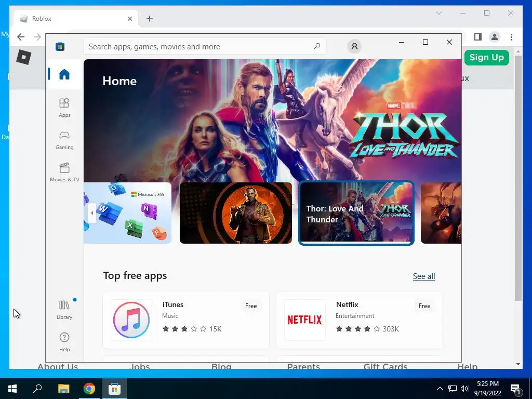
Task: Click the Roblox logo in Chrome page
Action: tap(24, 57)
